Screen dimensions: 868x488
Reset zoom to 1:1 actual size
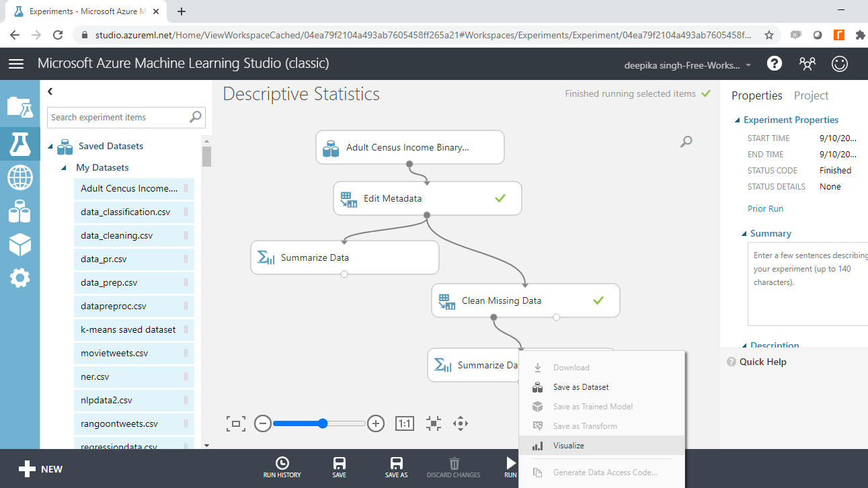404,423
